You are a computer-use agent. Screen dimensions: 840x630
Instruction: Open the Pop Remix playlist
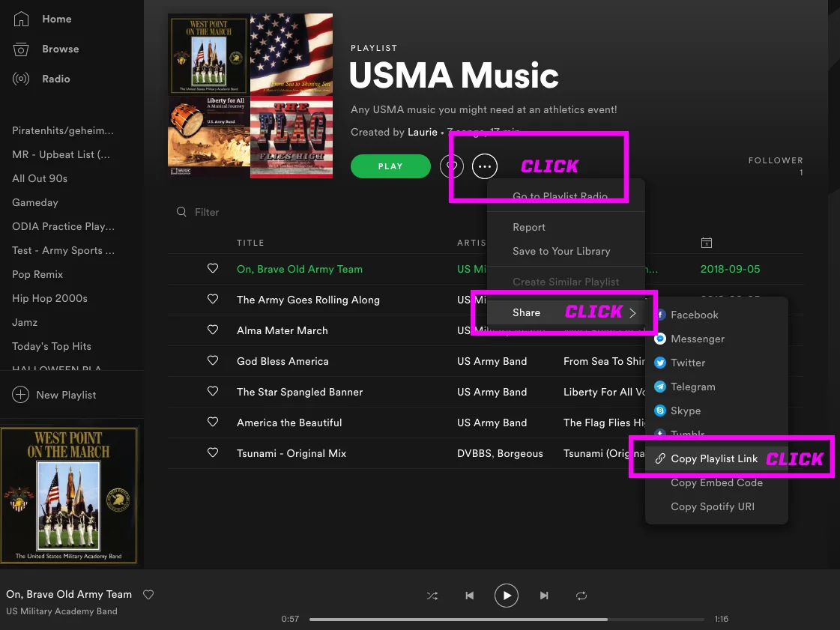[x=37, y=274]
